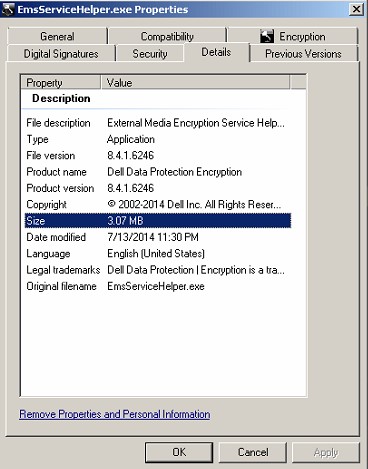The height and width of the screenshot is (469, 368).
Task: Click the Encryption tab lock icon
Action: (267, 36)
